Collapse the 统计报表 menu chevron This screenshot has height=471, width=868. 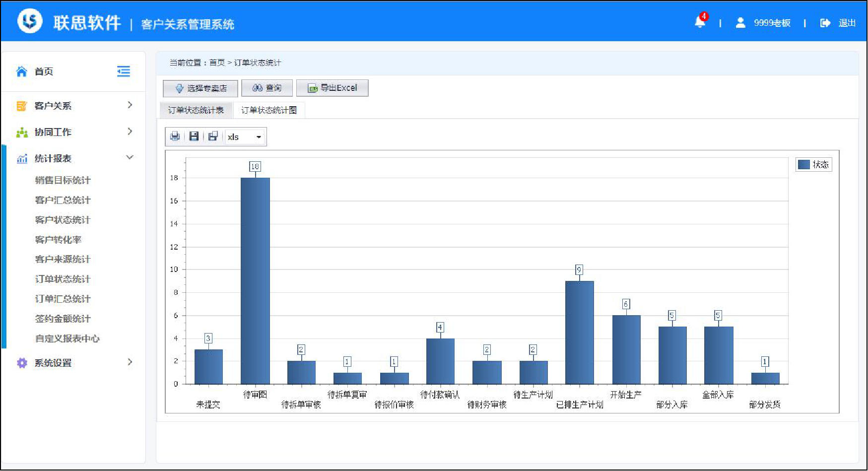click(130, 158)
